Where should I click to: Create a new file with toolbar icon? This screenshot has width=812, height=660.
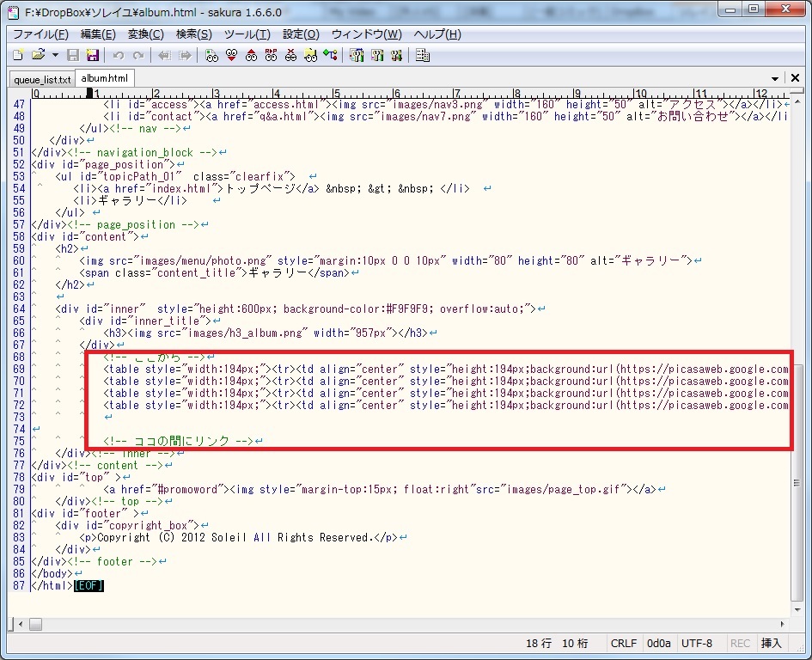17,55
